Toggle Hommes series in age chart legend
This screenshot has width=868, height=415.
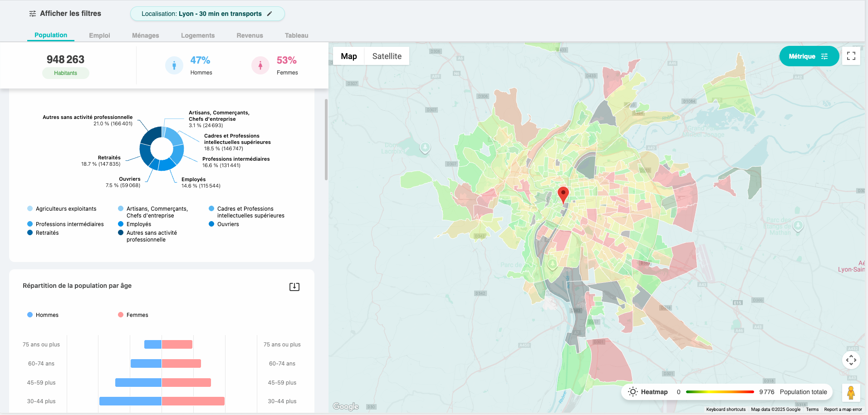click(43, 315)
